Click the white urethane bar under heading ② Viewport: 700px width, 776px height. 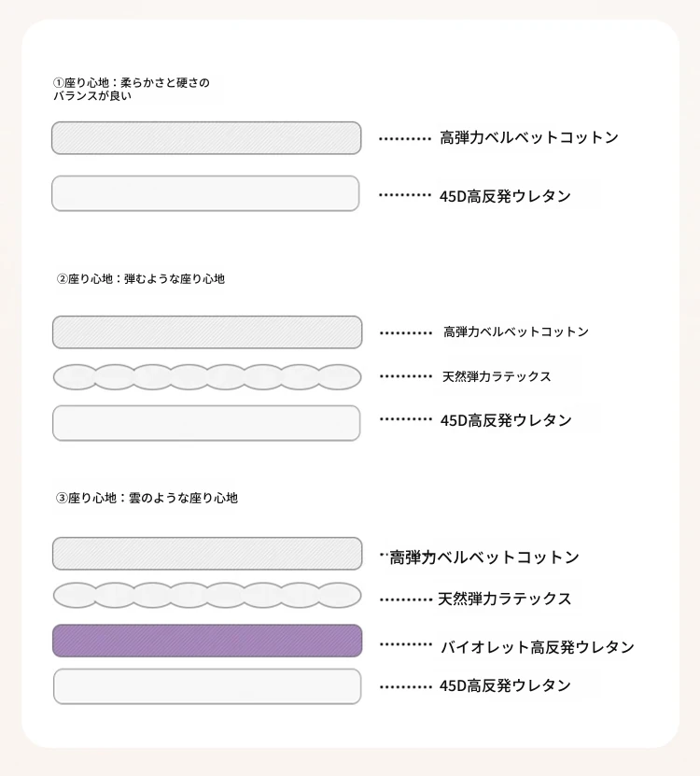[206, 423]
